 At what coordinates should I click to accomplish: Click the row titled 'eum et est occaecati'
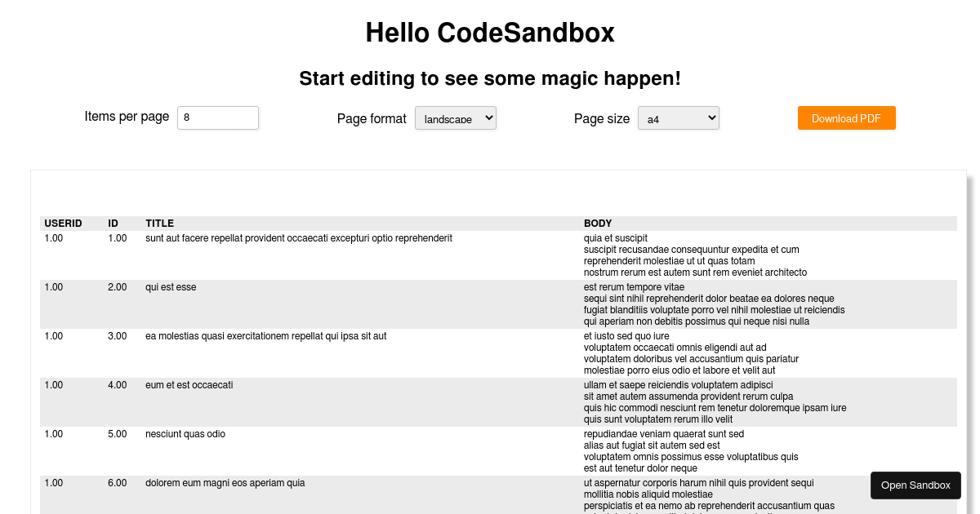point(189,385)
